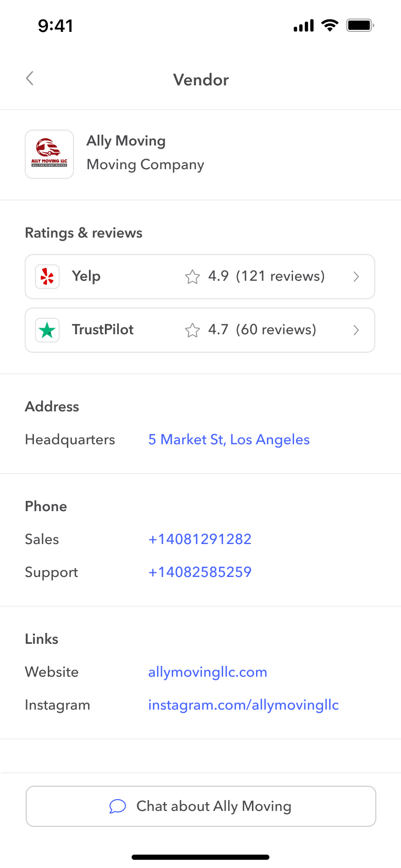The image size is (401, 868).
Task: Tap the cellular signal bars icon
Action: (x=303, y=26)
